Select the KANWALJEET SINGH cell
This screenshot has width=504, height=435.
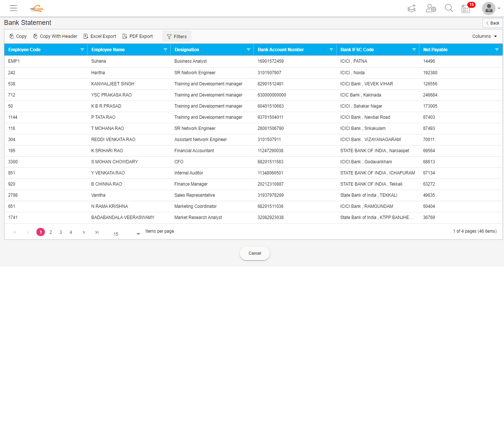click(113, 84)
